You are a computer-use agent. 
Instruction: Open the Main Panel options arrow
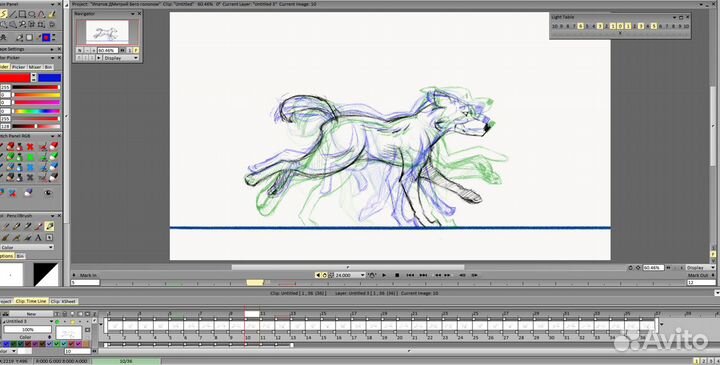[52, 4]
